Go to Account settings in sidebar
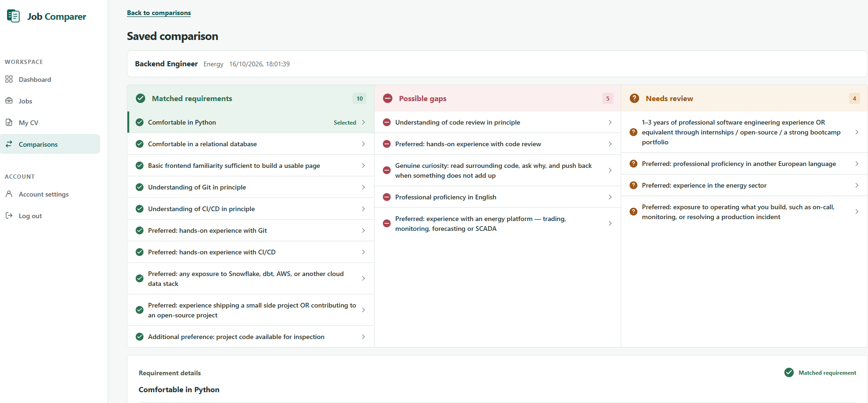 point(50,194)
